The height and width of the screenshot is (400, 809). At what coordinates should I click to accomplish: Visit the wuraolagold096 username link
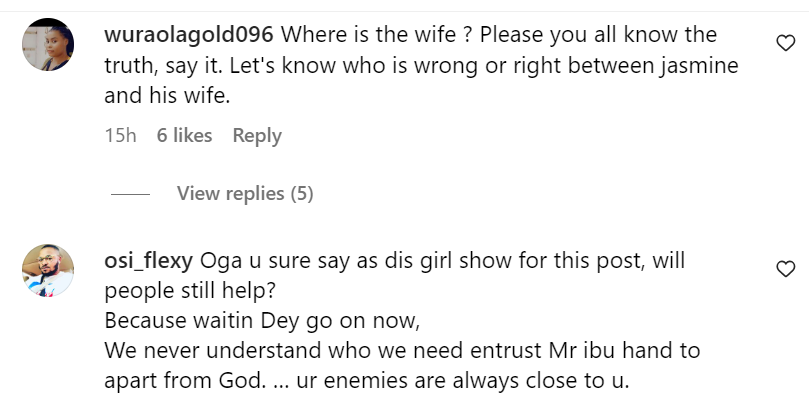[190, 35]
